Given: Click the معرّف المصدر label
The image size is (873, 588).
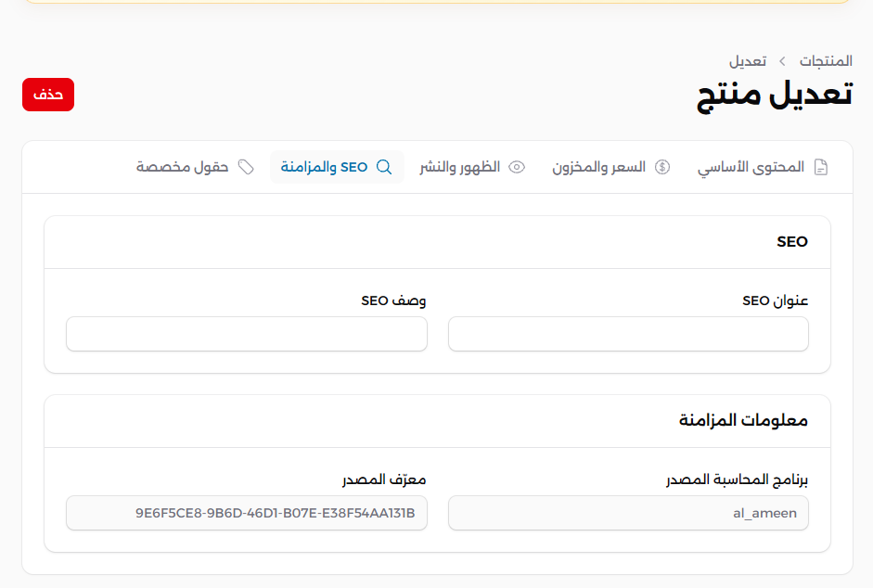Looking at the screenshot, I should click(x=384, y=479).
